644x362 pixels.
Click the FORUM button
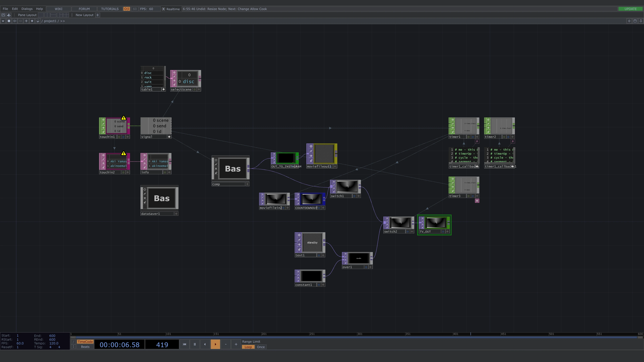(x=84, y=9)
